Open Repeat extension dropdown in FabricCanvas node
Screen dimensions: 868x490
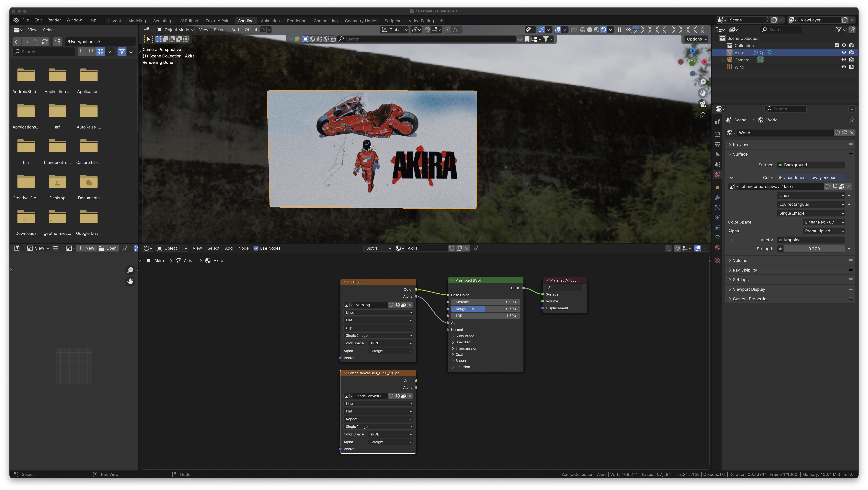[378, 419]
